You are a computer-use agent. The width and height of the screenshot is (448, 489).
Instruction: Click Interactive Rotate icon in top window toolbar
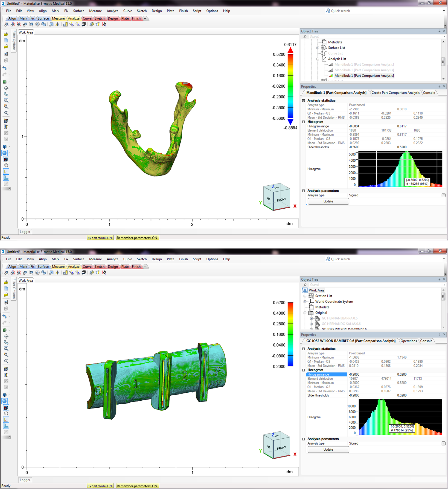(x=13, y=25)
